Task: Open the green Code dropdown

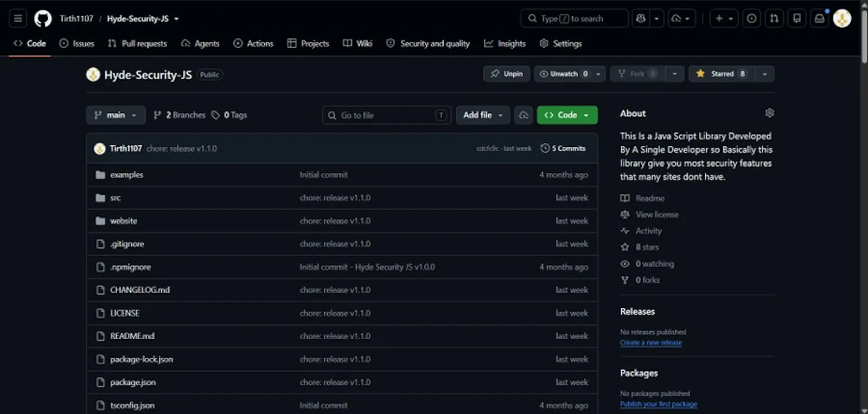Action: 567,115
